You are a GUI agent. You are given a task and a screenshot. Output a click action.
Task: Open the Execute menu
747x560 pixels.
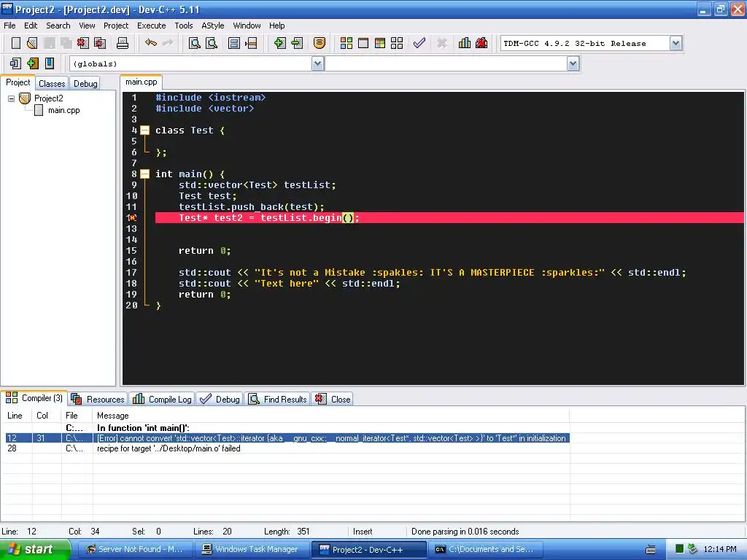point(152,26)
